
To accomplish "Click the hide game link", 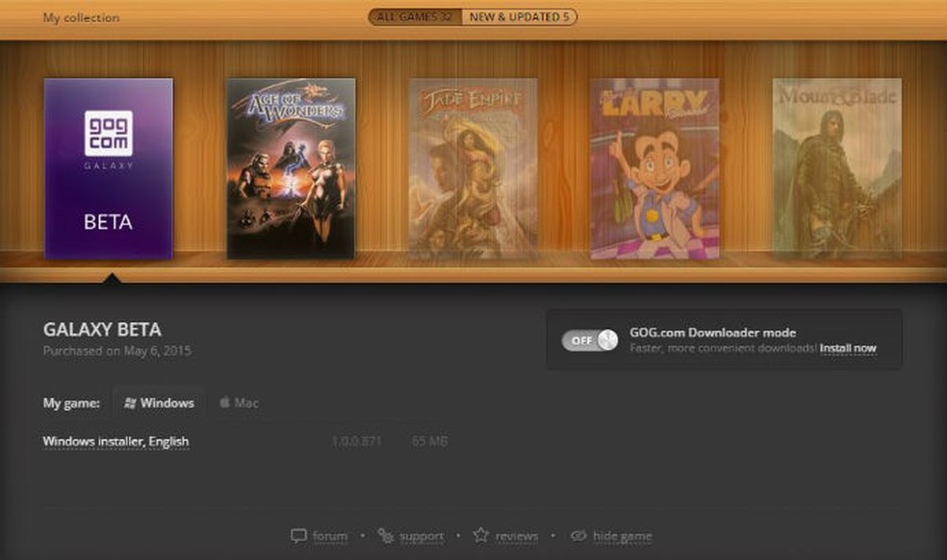I will [623, 536].
